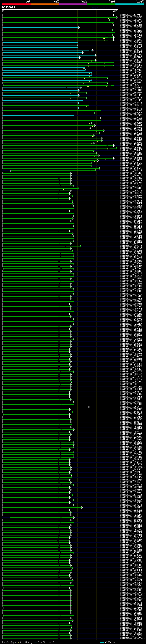The width and height of the screenshot is (146, 644).
Task: Click the white query sequence bar
Action: (60, 10)
